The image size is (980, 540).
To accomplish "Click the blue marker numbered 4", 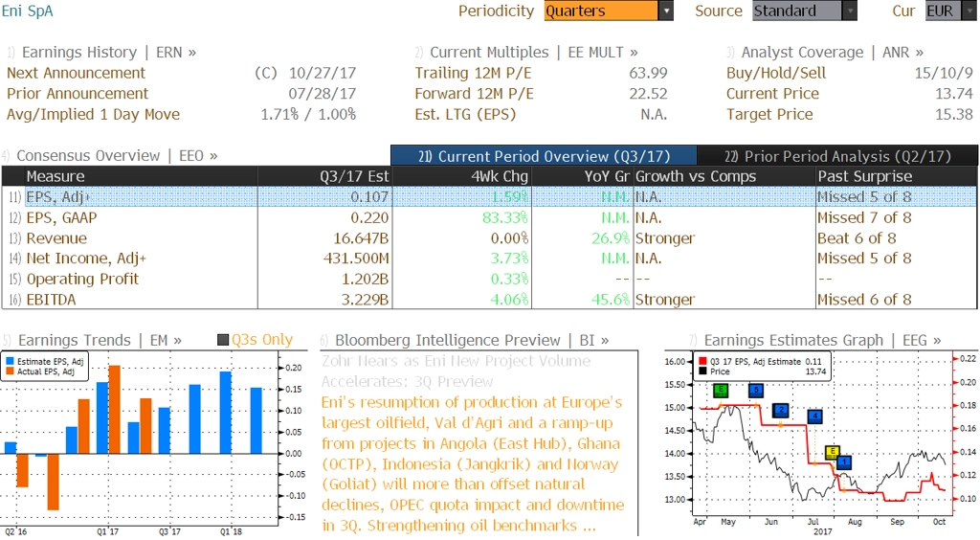I will [x=815, y=416].
